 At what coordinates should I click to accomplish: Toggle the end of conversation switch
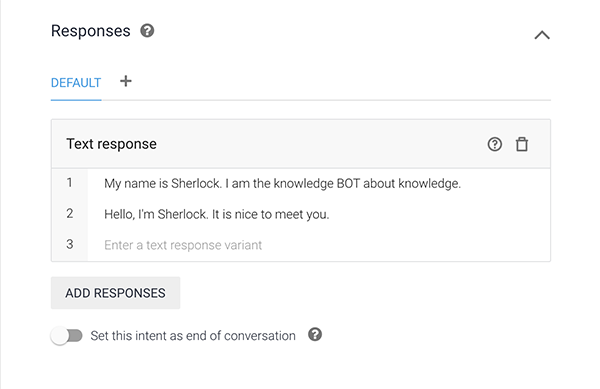pos(67,336)
